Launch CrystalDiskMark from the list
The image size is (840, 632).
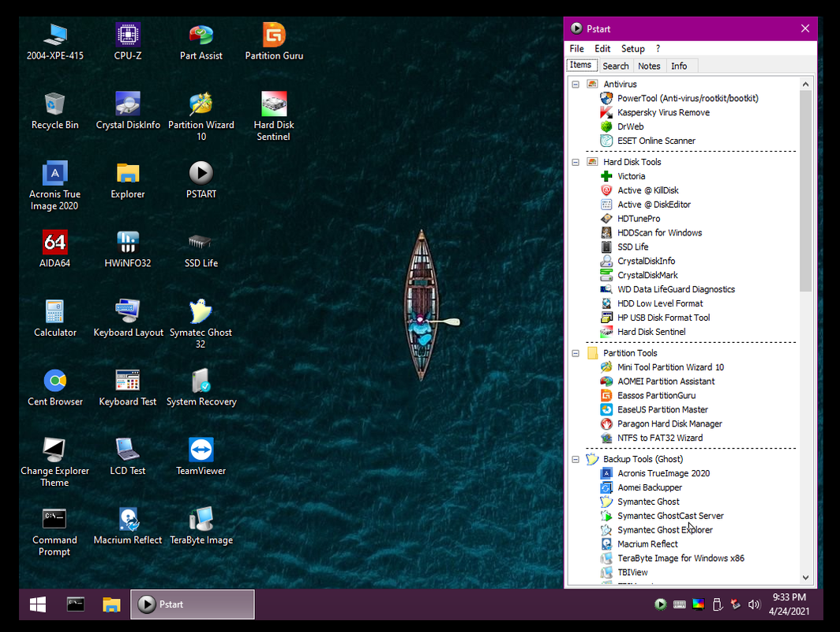point(639,275)
